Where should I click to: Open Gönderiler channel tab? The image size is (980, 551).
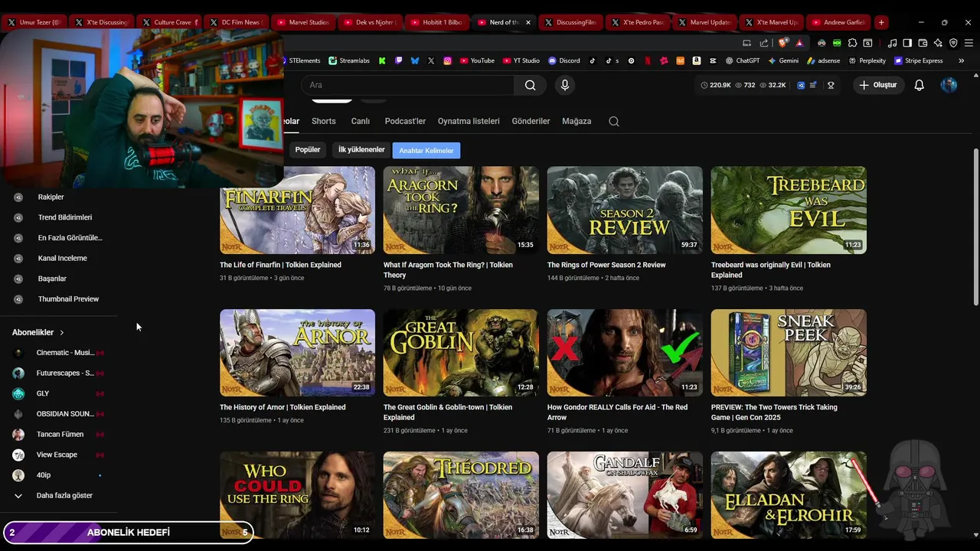click(x=531, y=121)
